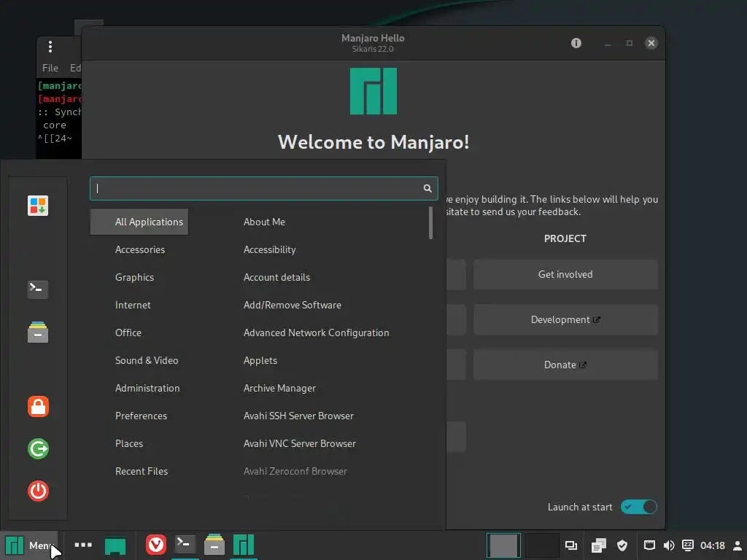Open Files from the menu favorites sidebar
This screenshot has height=560, width=747.
pos(38,332)
